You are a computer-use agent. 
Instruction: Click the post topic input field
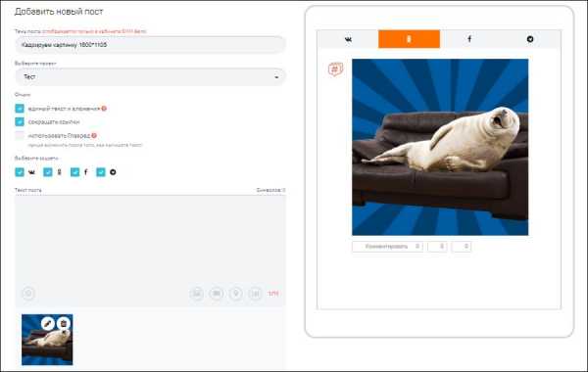[150, 45]
